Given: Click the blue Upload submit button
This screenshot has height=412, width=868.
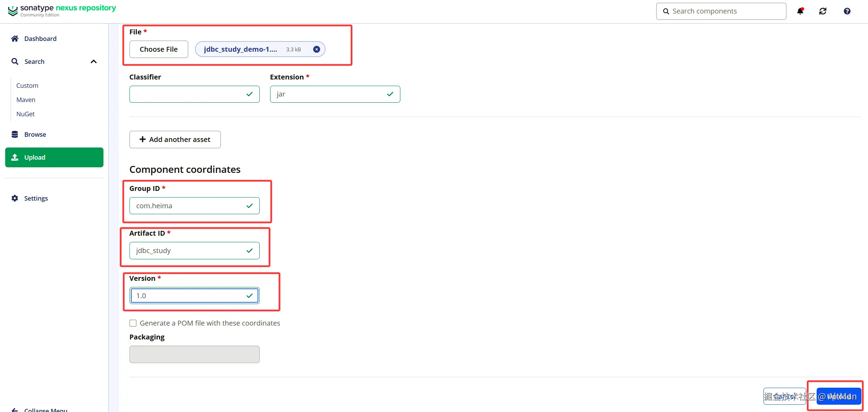Looking at the screenshot, I should pos(838,396).
